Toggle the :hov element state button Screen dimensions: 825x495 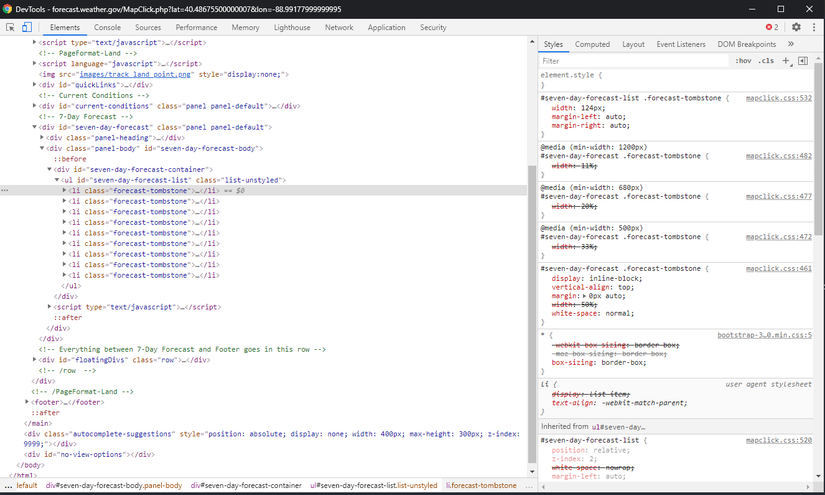click(743, 61)
